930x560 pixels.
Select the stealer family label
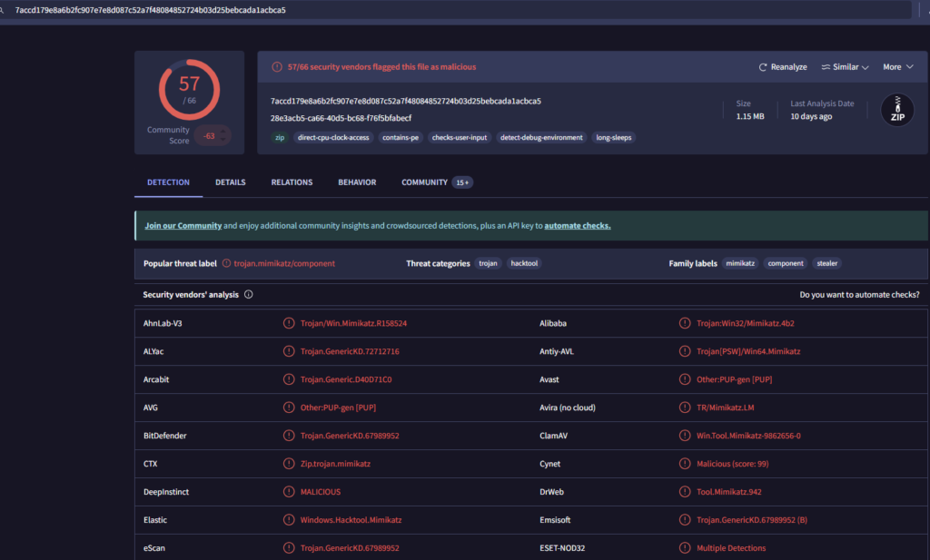[827, 263]
